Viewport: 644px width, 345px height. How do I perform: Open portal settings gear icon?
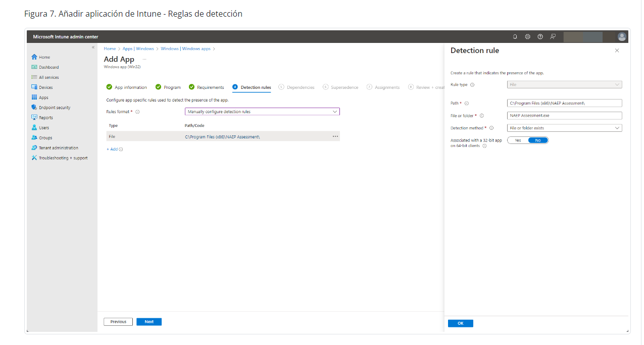527,36
